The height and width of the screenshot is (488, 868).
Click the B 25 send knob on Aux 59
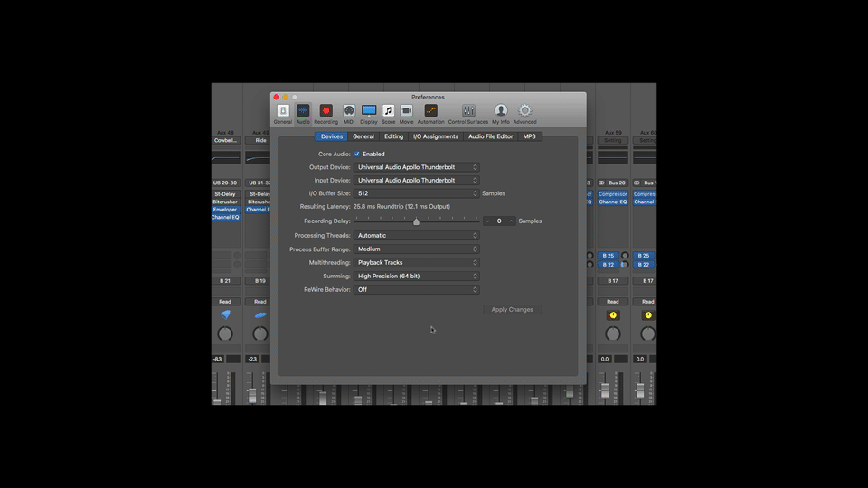(625, 256)
